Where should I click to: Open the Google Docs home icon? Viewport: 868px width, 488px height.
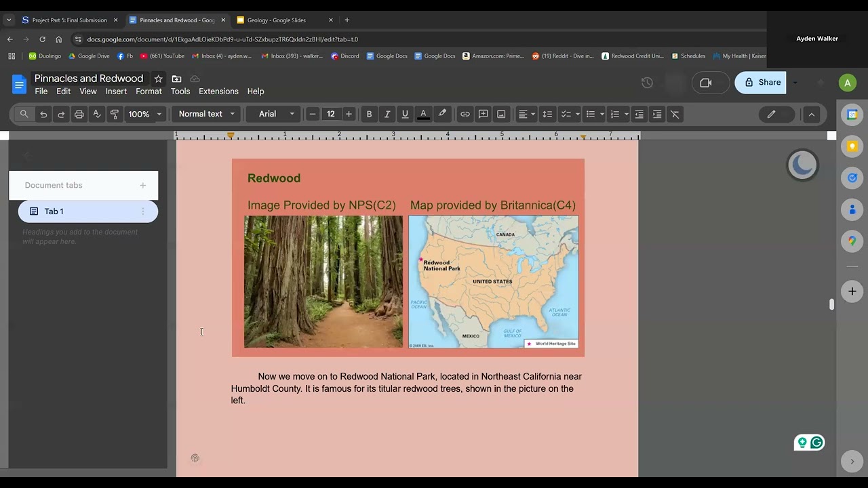pos(19,84)
